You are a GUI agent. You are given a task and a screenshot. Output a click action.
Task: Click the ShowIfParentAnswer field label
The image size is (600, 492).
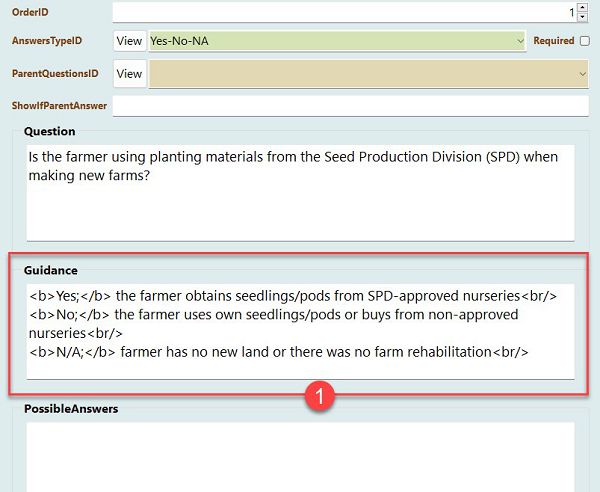59,106
